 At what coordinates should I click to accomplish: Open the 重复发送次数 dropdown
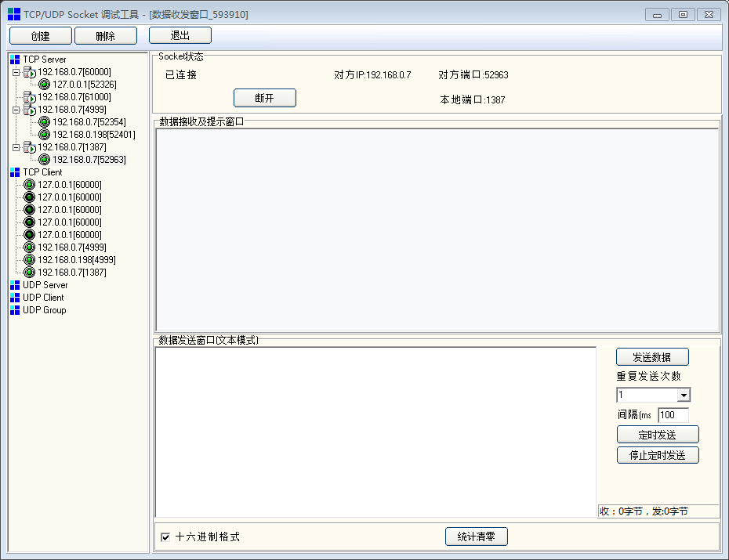[683, 396]
